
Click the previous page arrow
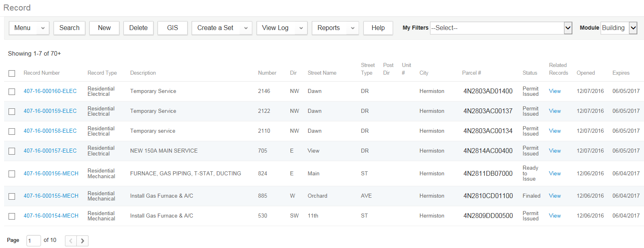click(71, 241)
